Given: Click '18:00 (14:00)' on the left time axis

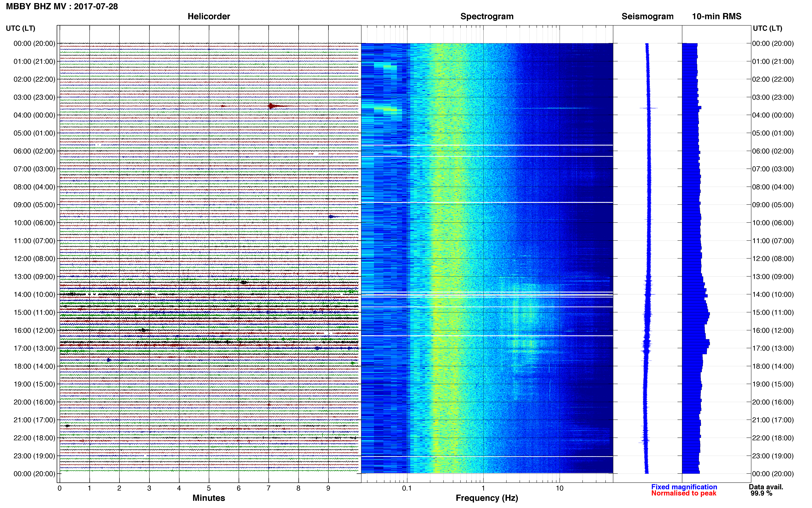Looking at the screenshot, I should click(x=34, y=366).
